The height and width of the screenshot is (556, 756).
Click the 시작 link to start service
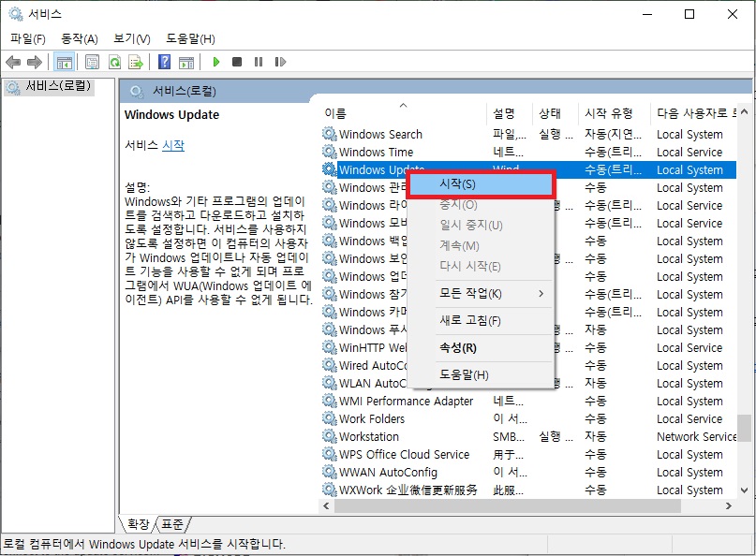point(173,145)
